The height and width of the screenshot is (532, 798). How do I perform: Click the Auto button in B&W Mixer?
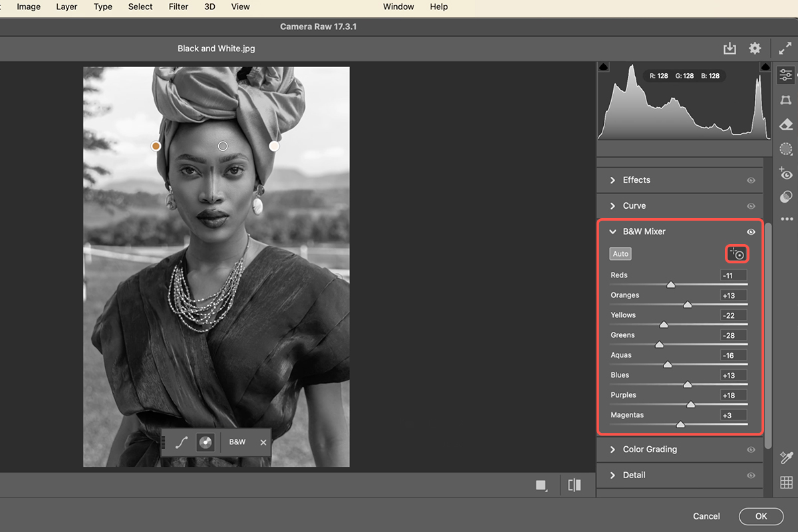(x=620, y=254)
